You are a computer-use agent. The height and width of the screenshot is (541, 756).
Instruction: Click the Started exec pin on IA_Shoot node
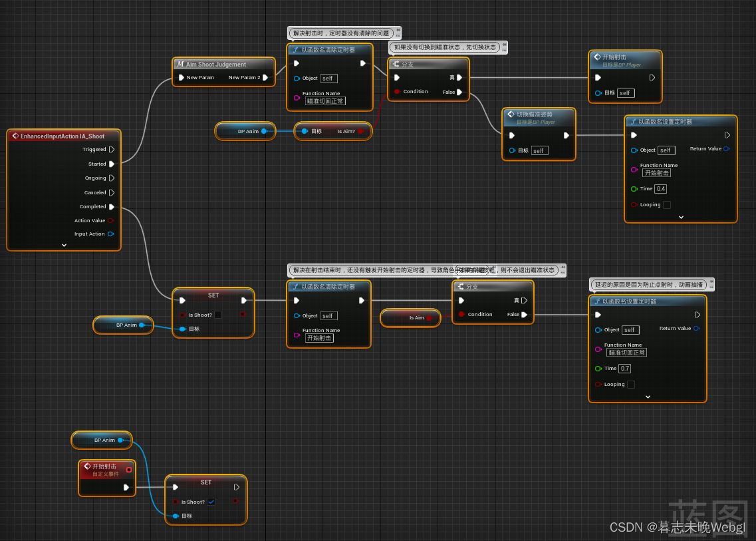click(112, 164)
